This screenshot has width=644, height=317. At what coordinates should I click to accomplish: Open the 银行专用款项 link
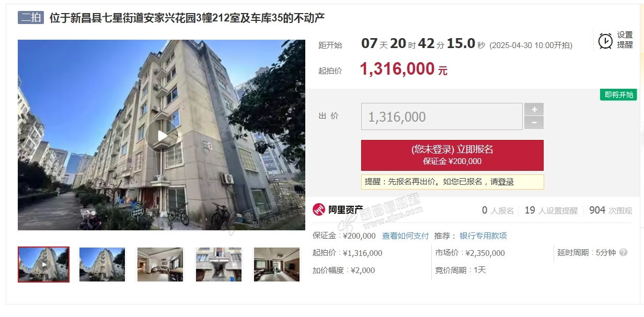click(x=483, y=236)
